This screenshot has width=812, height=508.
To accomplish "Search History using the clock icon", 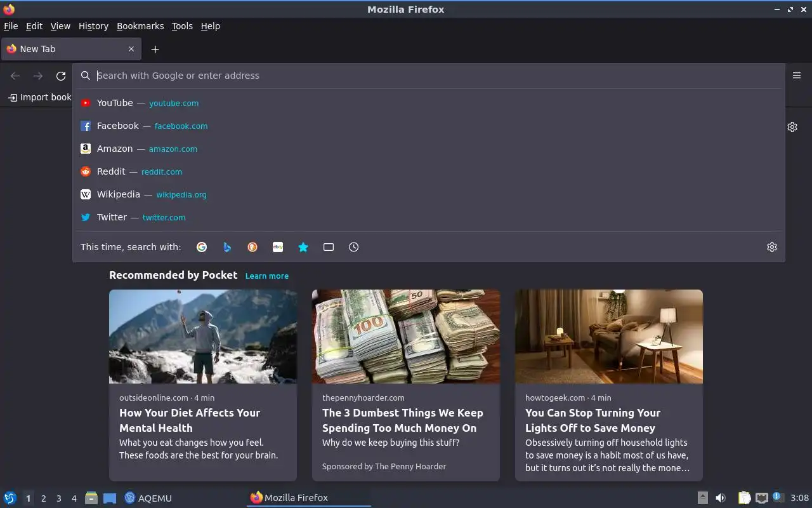I will click(x=354, y=247).
